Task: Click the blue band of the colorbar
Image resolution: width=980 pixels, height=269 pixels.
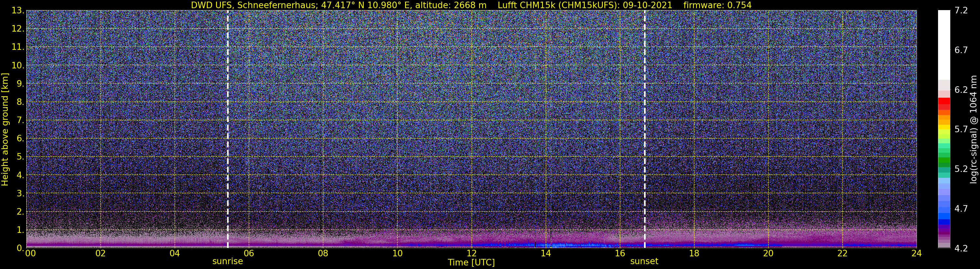Action: [944, 221]
